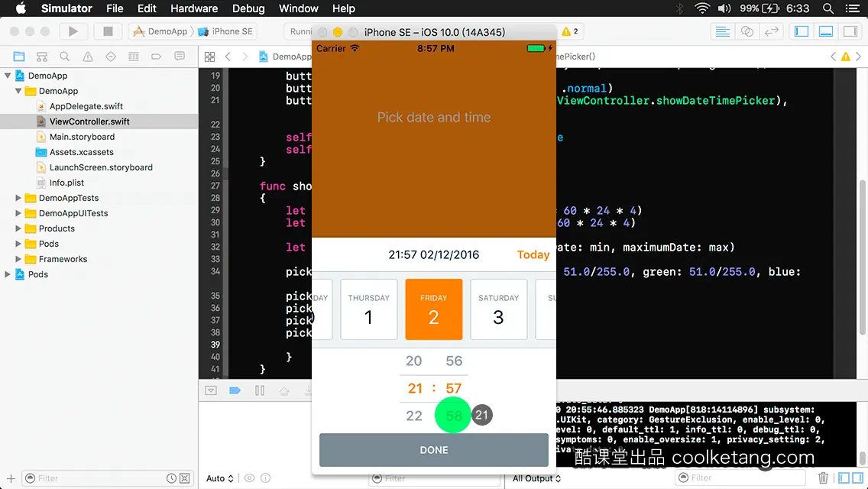Collapse the top DemoApp project
This screenshot has width=868, height=489.
(8, 76)
